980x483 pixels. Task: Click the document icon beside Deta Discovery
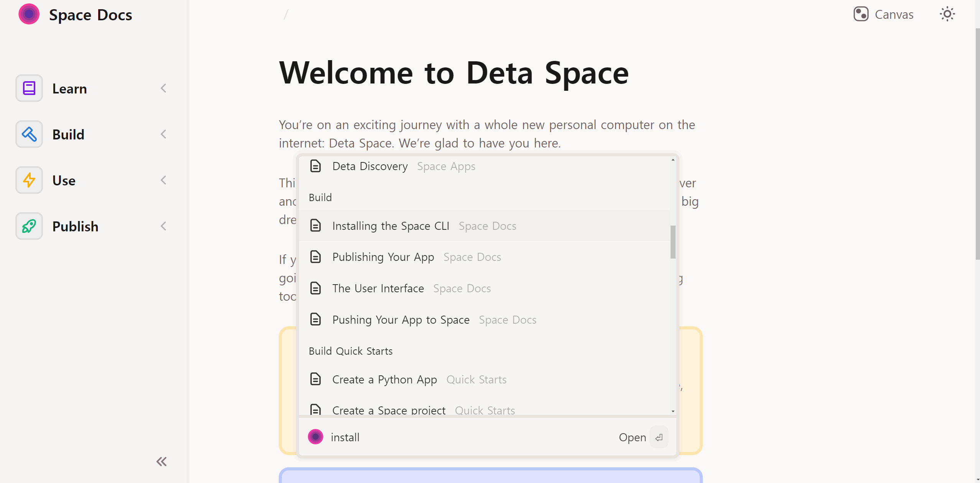point(315,166)
